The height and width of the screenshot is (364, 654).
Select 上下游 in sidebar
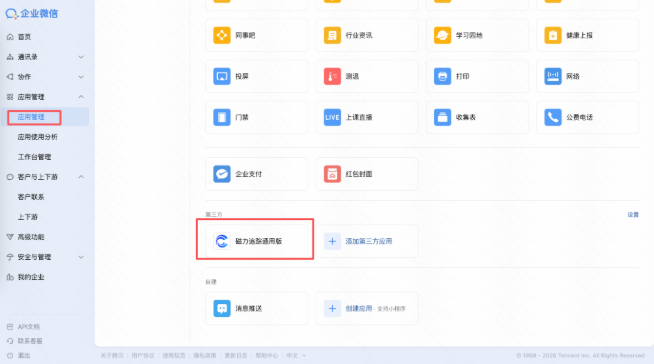pyautogui.click(x=28, y=217)
